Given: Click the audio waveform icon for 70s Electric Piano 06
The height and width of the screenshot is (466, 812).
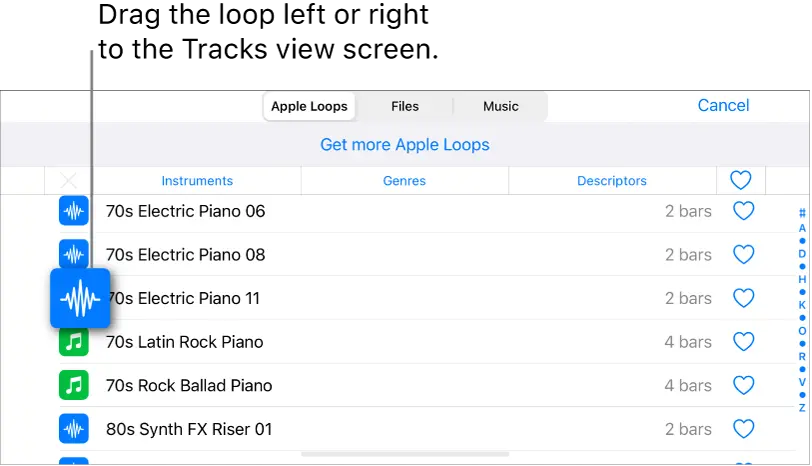Looking at the screenshot, I should point(74,211).
